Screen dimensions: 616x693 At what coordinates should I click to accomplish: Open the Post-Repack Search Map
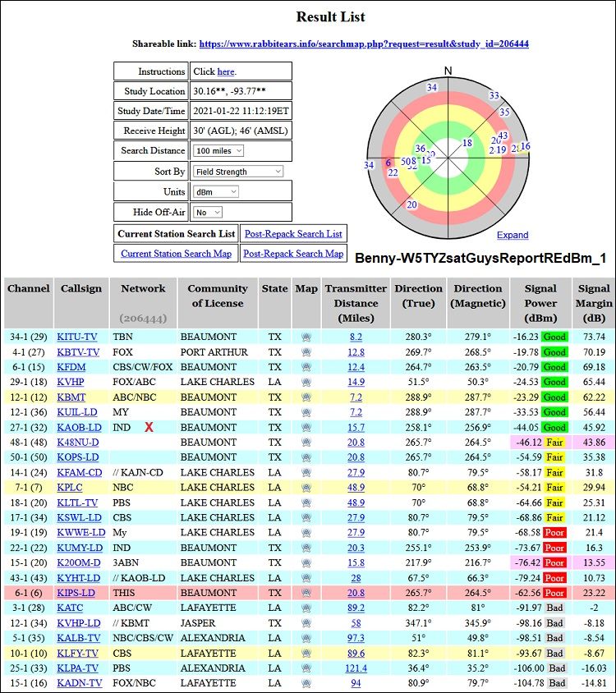293,254
